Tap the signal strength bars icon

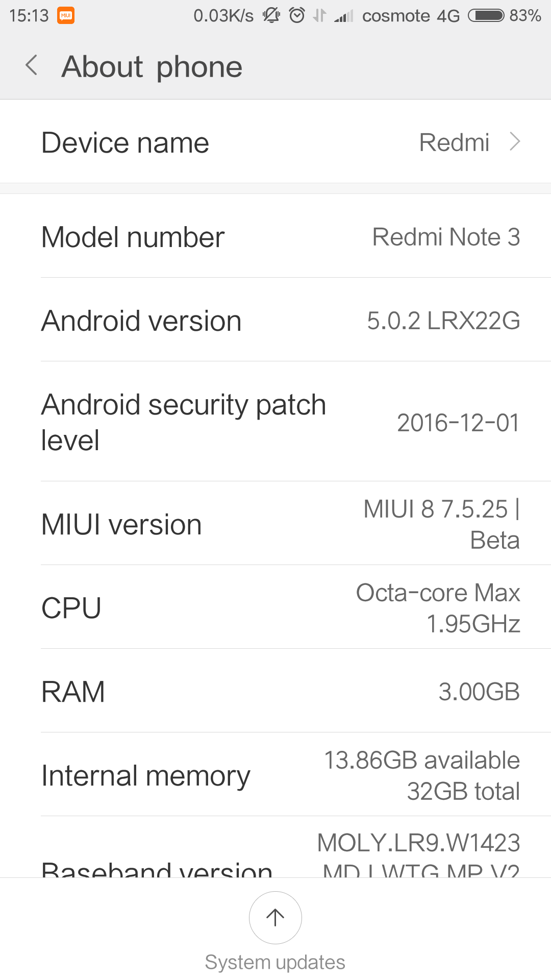[344, 16]
